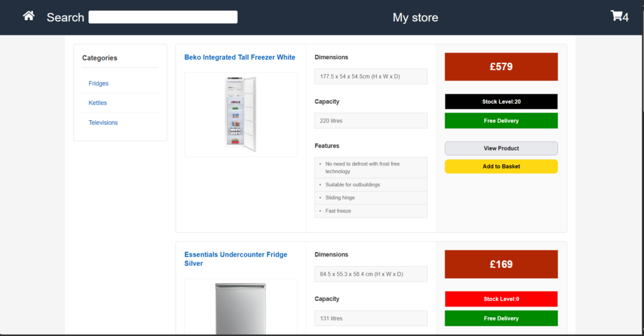Click the 220 litres capacity value
The height and width of the screenshot is (336, 644).
(371, 121)
